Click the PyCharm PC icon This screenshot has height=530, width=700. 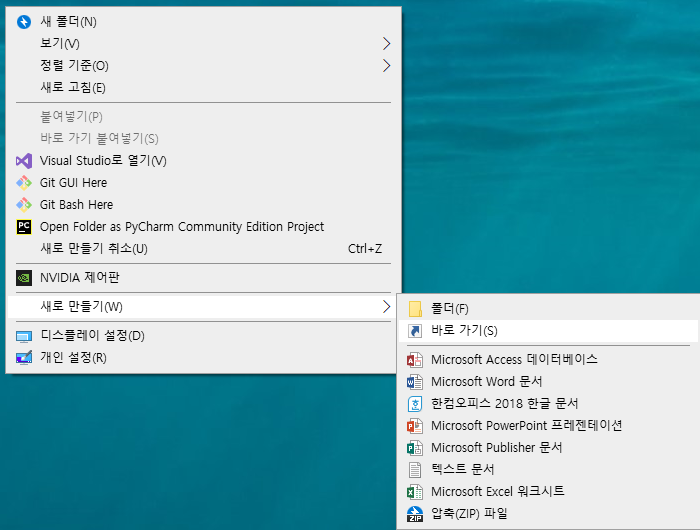(x=24, y=227)
